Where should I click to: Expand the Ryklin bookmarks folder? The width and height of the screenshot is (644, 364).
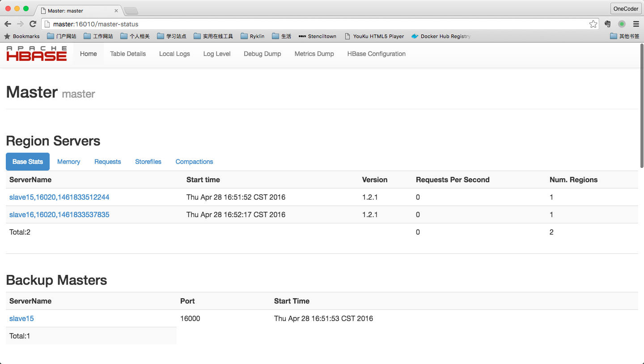click(x=252, y=36)
